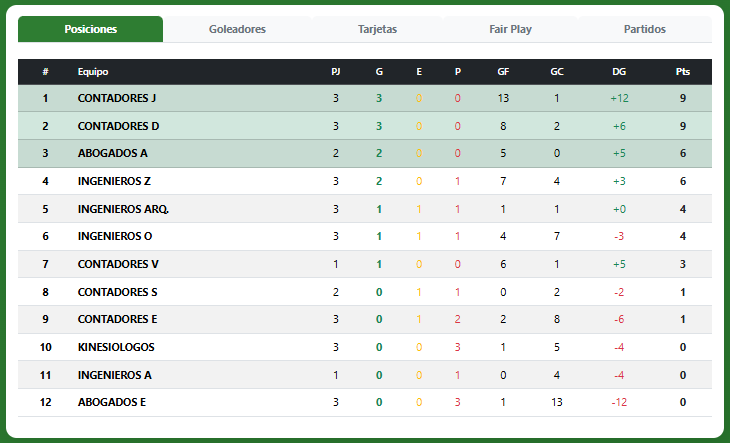Click the ABOGADOS A team name
Screen dimensions: 730x443
[x=112, y=153]
